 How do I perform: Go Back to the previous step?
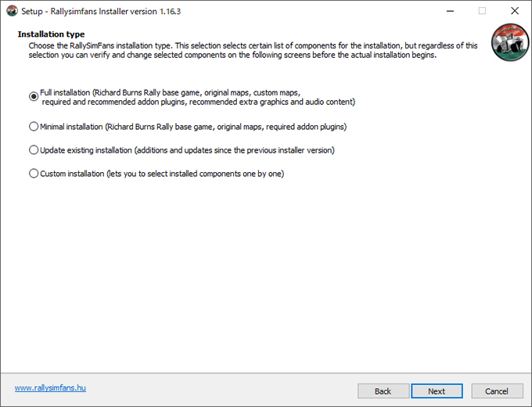point(383,391)
